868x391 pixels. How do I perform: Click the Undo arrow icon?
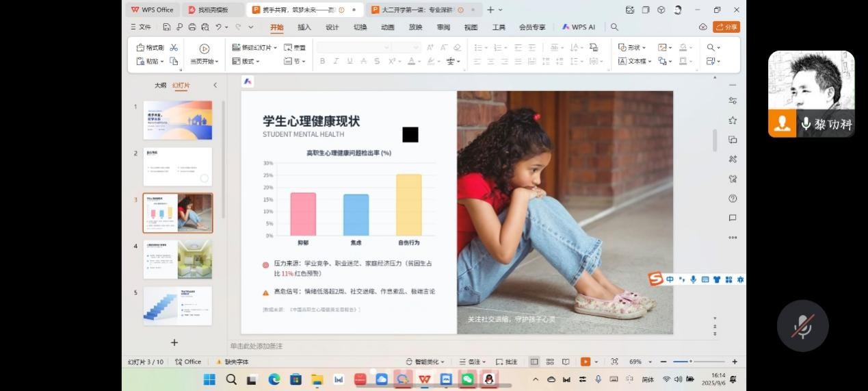(219, 27)
